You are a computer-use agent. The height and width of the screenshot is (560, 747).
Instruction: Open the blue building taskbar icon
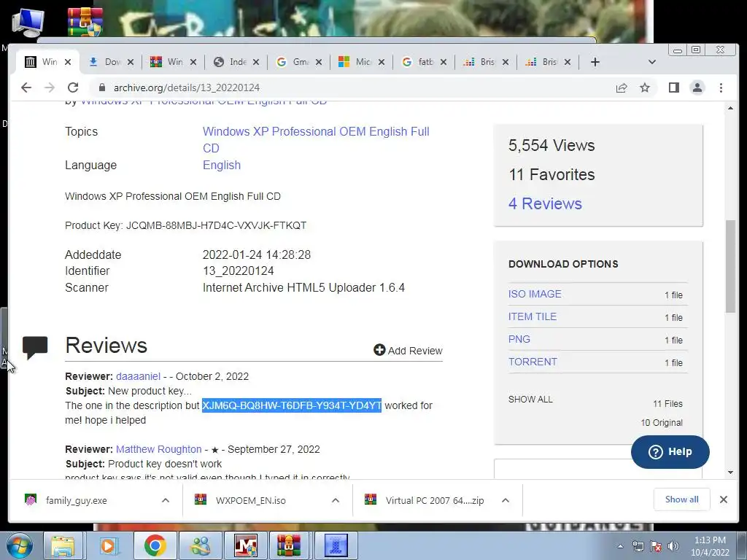336,545
